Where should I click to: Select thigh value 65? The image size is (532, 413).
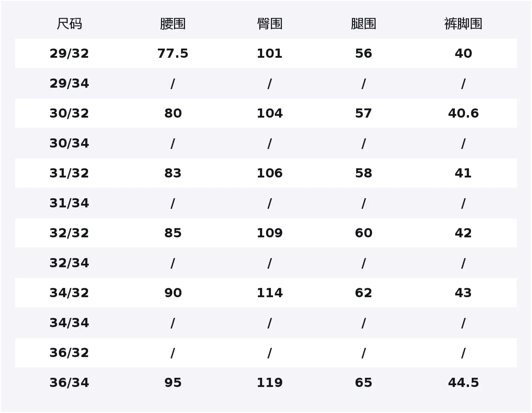pyautogui.click(x=364, y=383)
